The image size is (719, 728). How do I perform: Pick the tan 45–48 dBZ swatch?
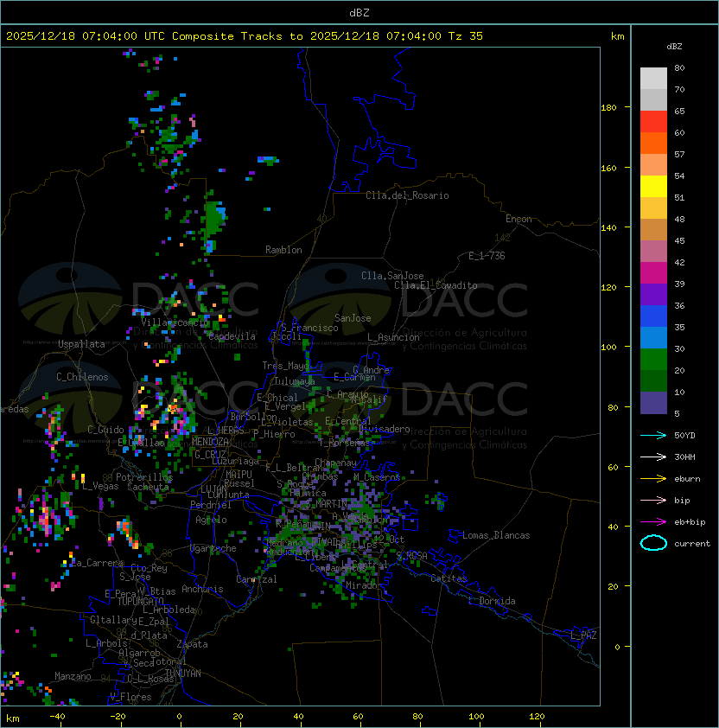click(653, 229)
